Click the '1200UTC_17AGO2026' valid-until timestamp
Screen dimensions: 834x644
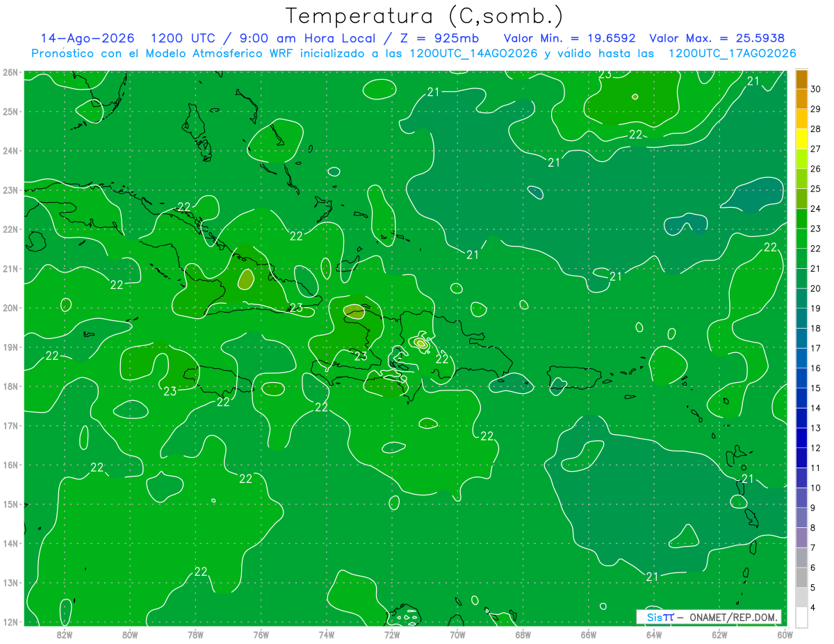pyautogui.click(x=732, y=53)
